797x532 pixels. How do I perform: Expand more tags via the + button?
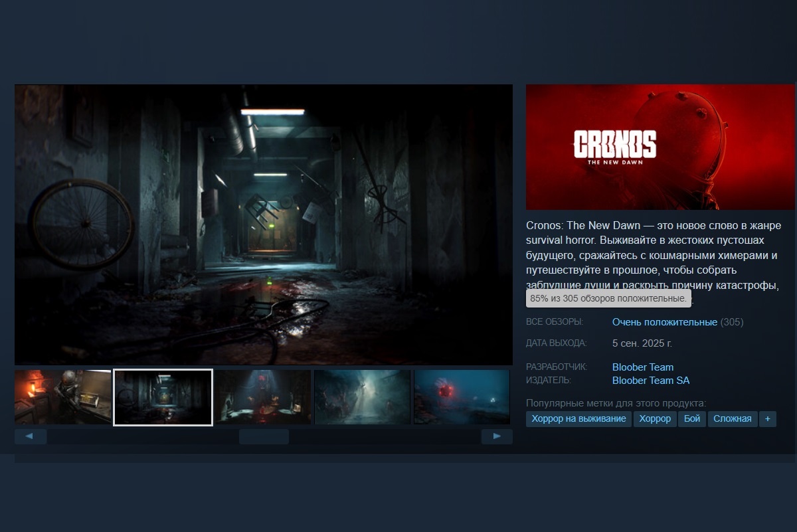768,418
